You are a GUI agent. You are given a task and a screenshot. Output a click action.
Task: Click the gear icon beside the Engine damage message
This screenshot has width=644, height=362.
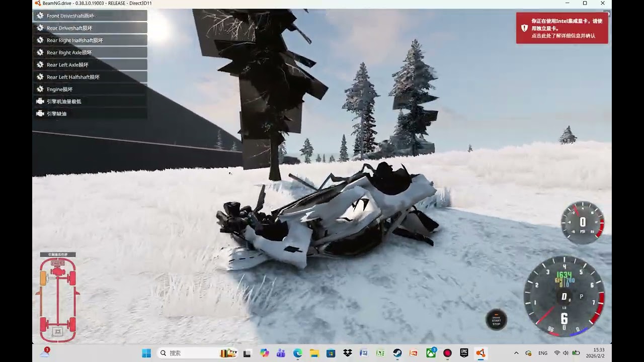coord(40,89)
